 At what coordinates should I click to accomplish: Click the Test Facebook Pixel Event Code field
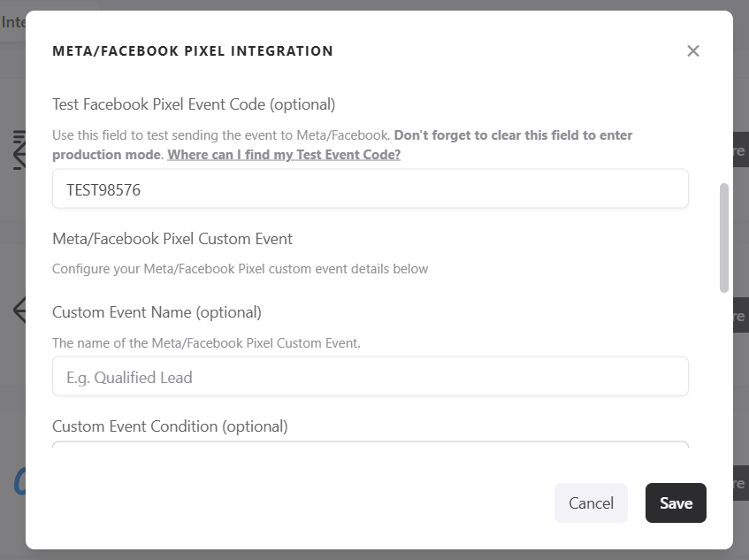[x=370, y=189]
